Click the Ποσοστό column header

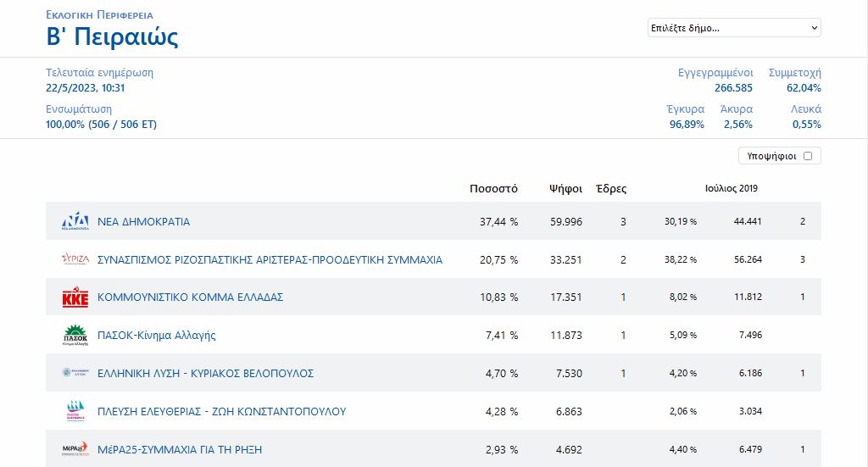click(493, 189)
